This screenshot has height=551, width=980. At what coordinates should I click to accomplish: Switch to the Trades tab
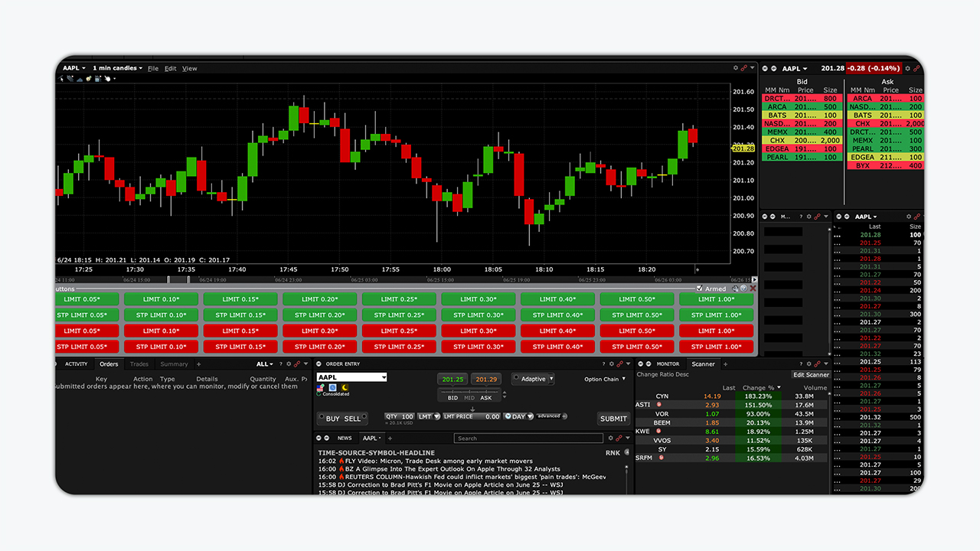tap(139, 364)
